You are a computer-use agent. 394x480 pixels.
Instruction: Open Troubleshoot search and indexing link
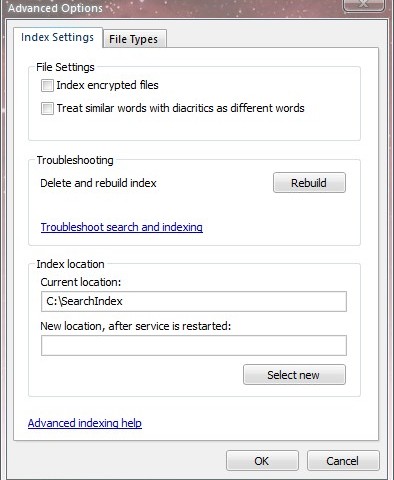pyautogui.click(x=122, y=227)
